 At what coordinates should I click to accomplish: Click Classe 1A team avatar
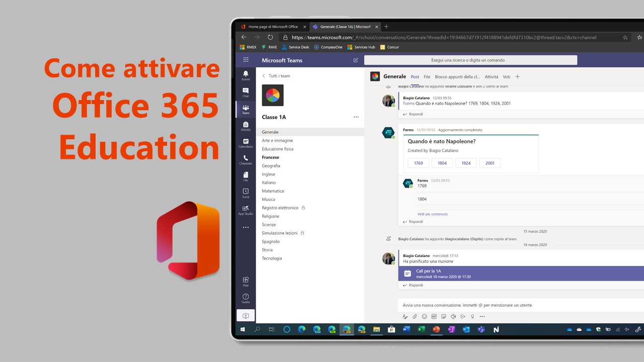point(273,95)
